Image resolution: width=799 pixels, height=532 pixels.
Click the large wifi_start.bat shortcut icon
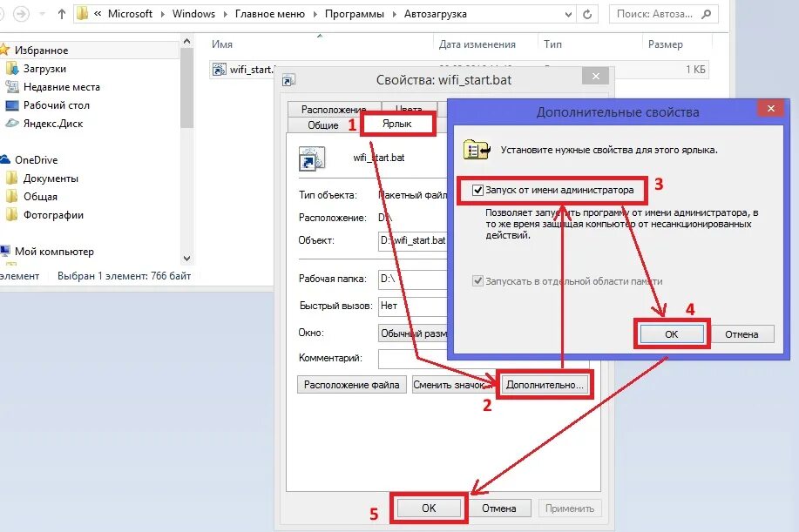point(311,158)
